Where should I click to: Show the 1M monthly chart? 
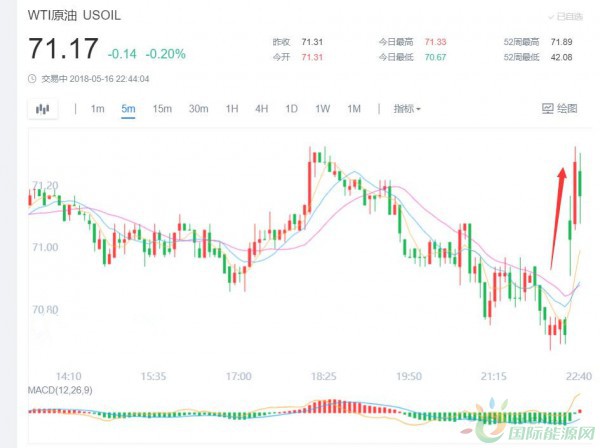tap(353, 108)
